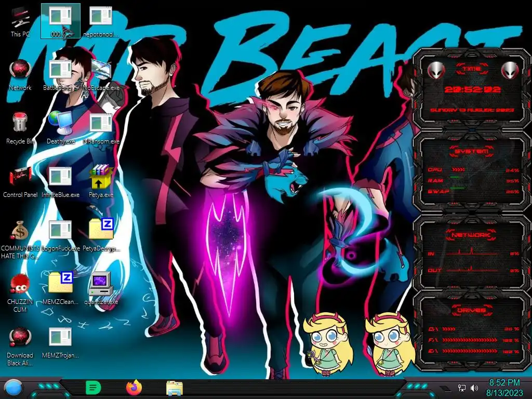Screen dimensions: 532x399
Task: Select the PetyaDecryp zip folder icon
Action: 101,236
